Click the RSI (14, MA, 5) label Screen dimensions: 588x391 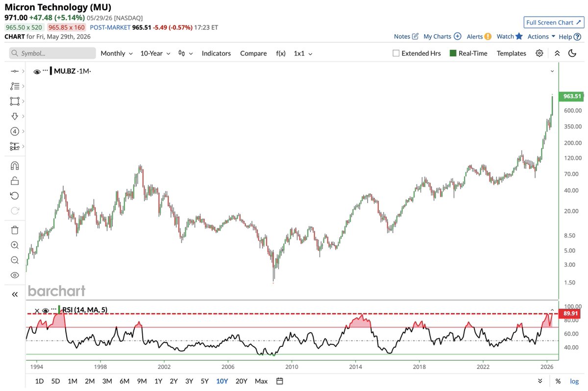click(85, 310)
